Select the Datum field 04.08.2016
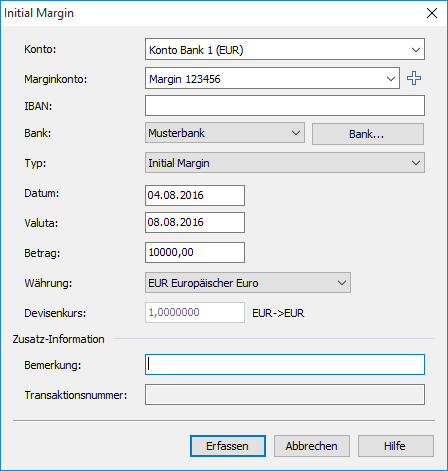448x471 pixels. tap(195, 195)
